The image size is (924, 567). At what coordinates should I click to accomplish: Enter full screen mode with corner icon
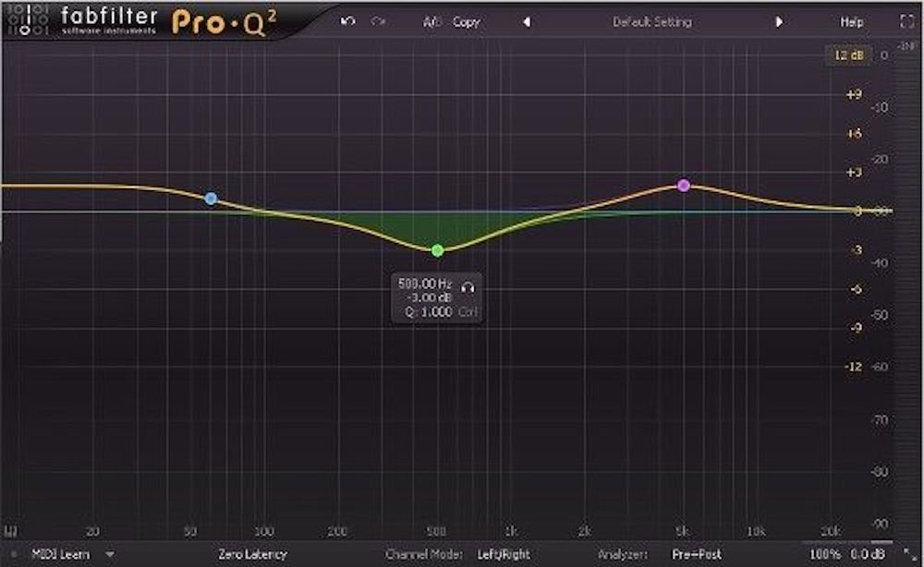click(905, 21)
